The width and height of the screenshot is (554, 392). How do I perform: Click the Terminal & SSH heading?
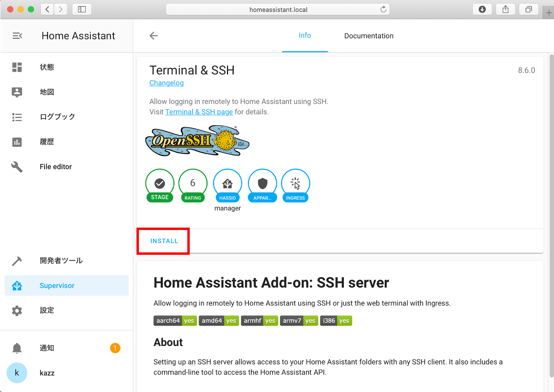click(x=192, y=70)
